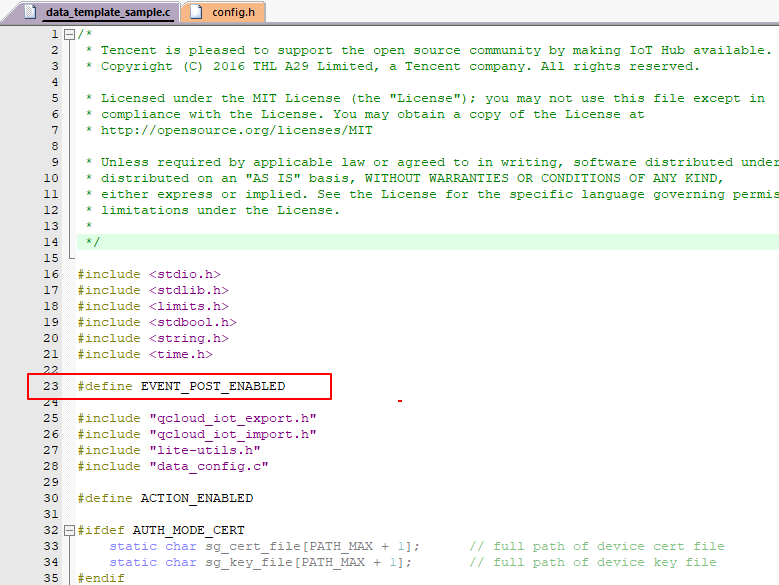The image size is (779, 585).
Task: Click the sg_cert_file variable declaration
Action: (x=265, y=546)
